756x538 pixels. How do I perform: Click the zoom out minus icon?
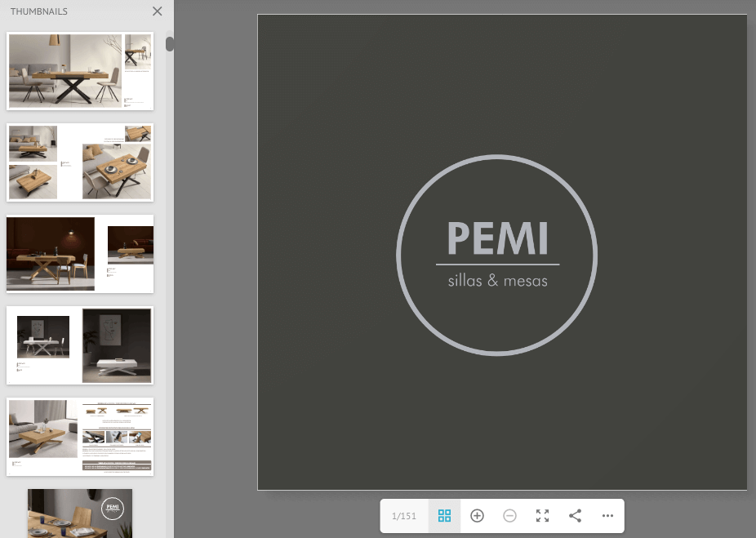pyautogui.click(x=509, y=516)
